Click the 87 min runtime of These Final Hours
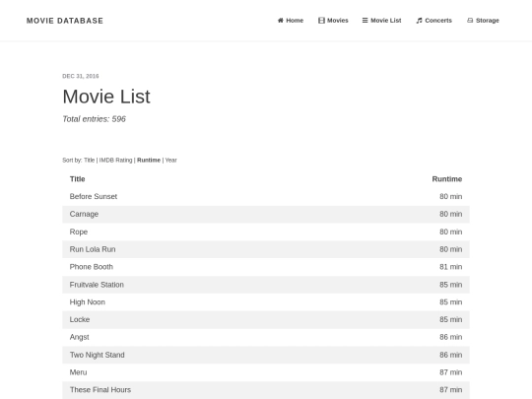This screenshot has width=532, height=399. (450, 390)
